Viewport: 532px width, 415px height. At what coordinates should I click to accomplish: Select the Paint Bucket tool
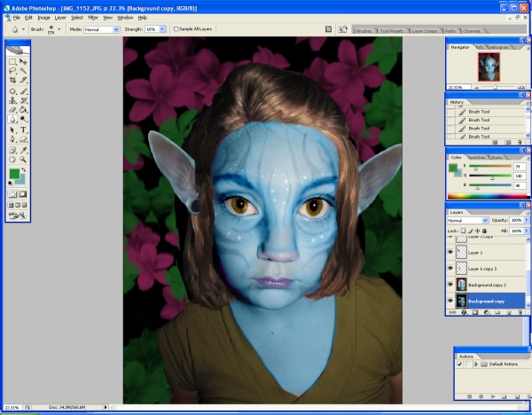(23, 110)
